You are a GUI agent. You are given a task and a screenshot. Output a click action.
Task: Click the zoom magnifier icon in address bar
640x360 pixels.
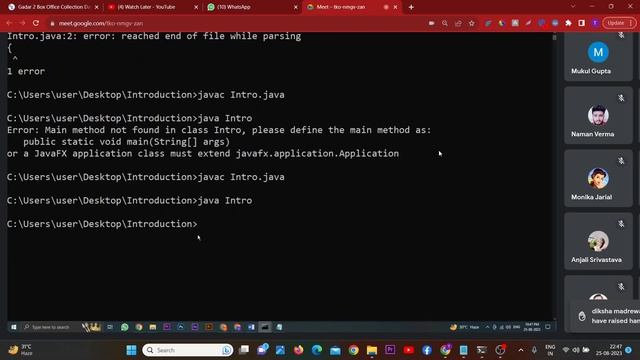click(x=445, y=23)
